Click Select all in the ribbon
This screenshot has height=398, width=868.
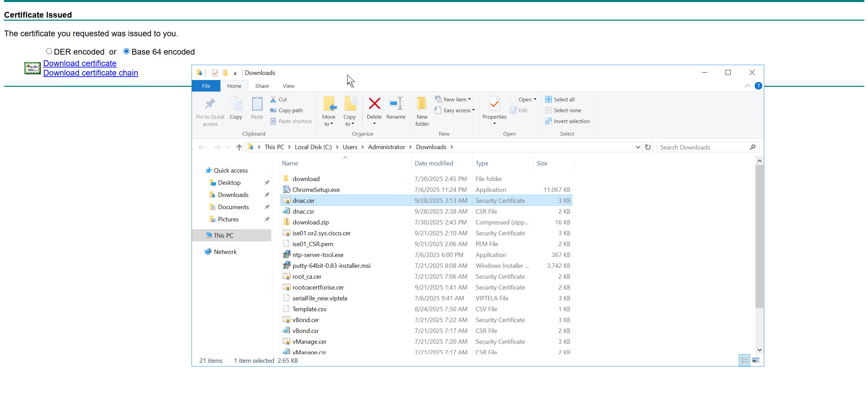click(564, 99)
